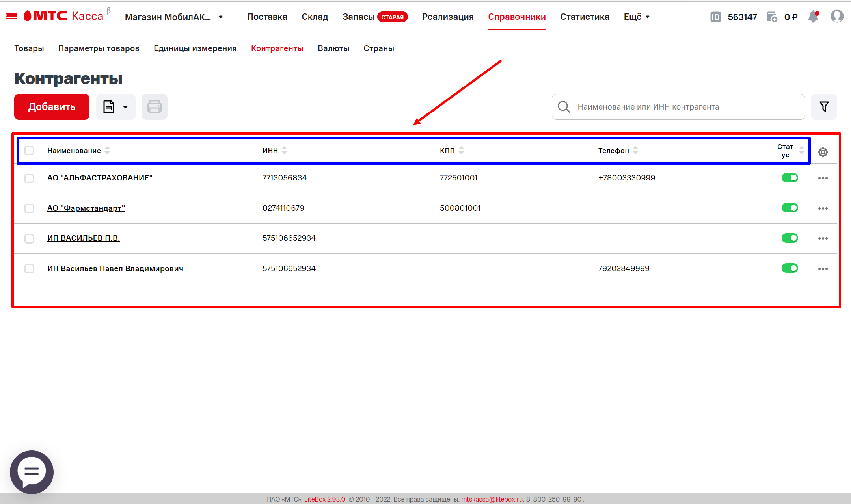The height and width of the screenshot is (504, 851).
Task: Toggle status of АО "АЛЬФАСТРАХОВАНИЕ"
Action: (790, 178)
